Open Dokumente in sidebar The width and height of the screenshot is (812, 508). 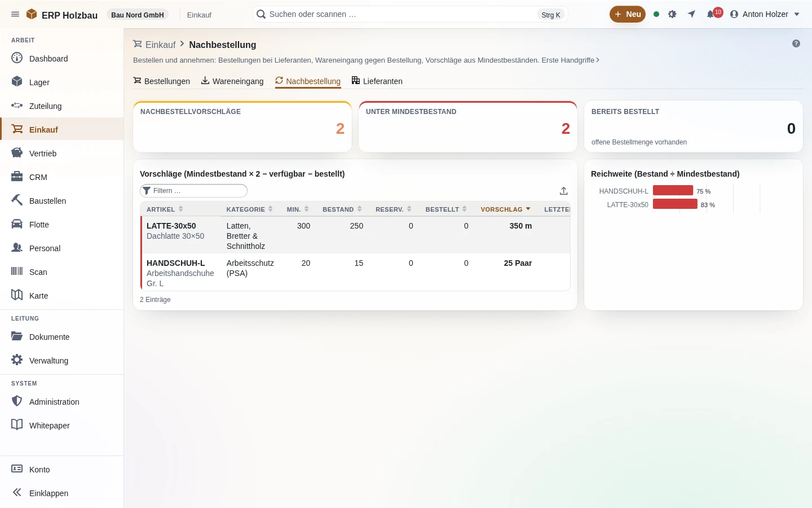62,336
